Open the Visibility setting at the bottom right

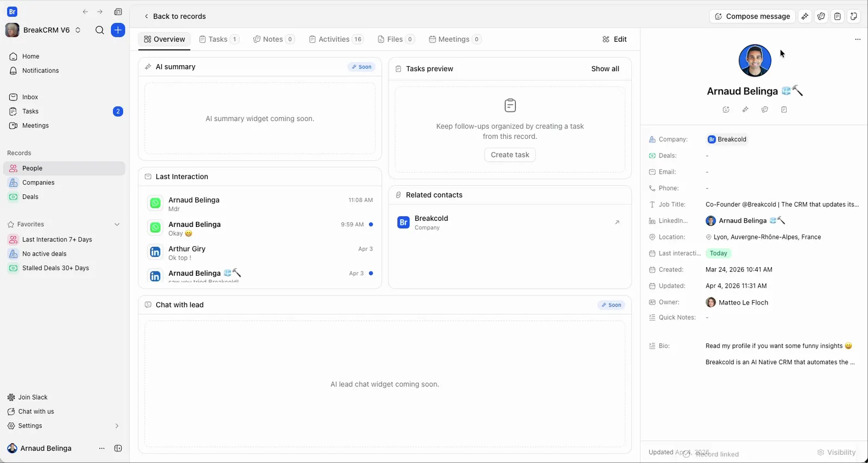click(x=836, y=452)
